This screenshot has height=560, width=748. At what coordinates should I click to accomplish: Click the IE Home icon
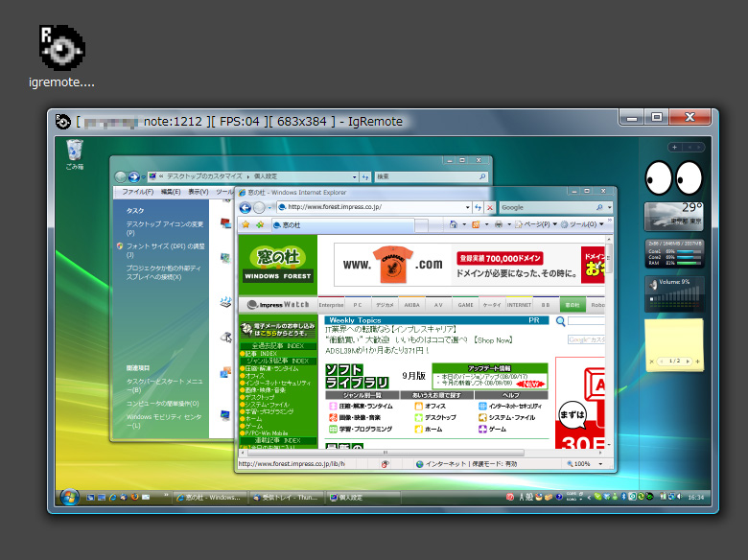(x=454, y=224)
